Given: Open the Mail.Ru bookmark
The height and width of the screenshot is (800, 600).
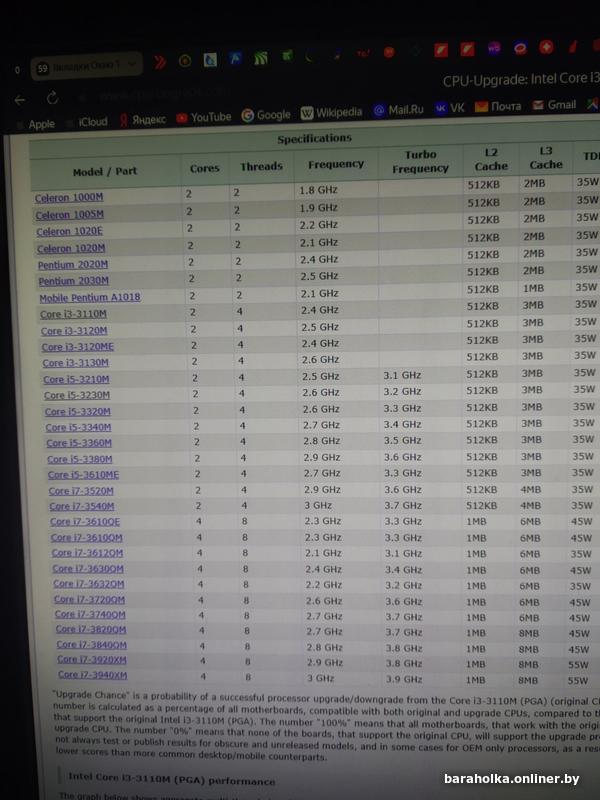Looking at the screenshot, I should pos(398,110).
